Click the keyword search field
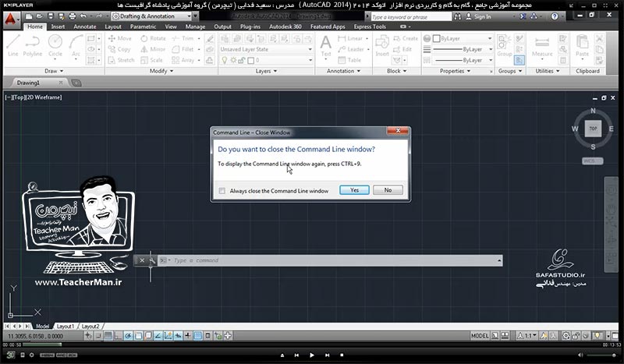The image size is (624, 364). (x=411, y=16)
